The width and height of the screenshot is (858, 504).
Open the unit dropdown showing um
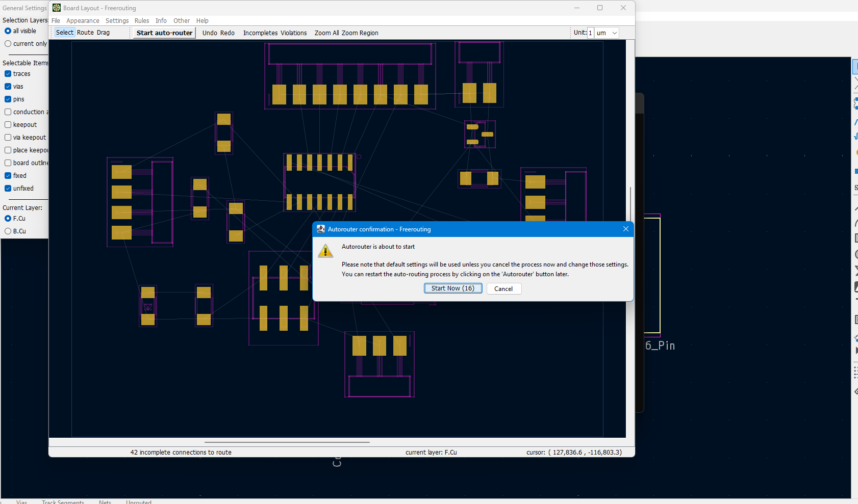pos(607,33)
